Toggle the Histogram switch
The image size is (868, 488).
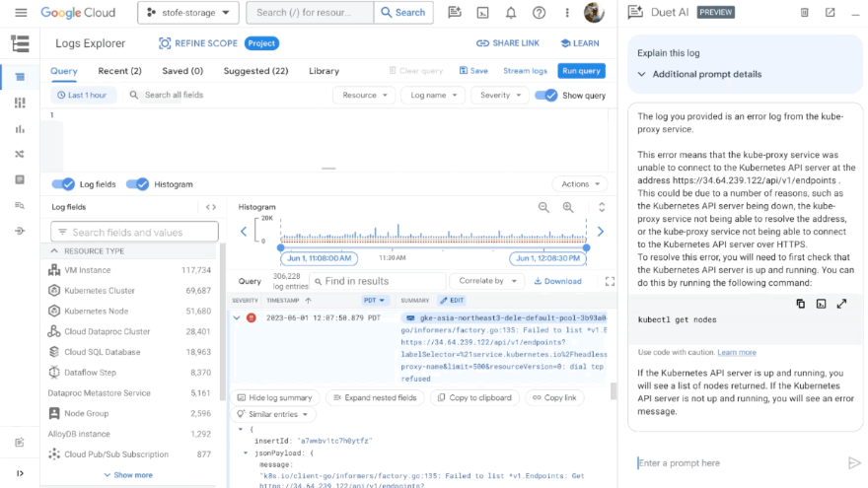(x=137, y=184)
